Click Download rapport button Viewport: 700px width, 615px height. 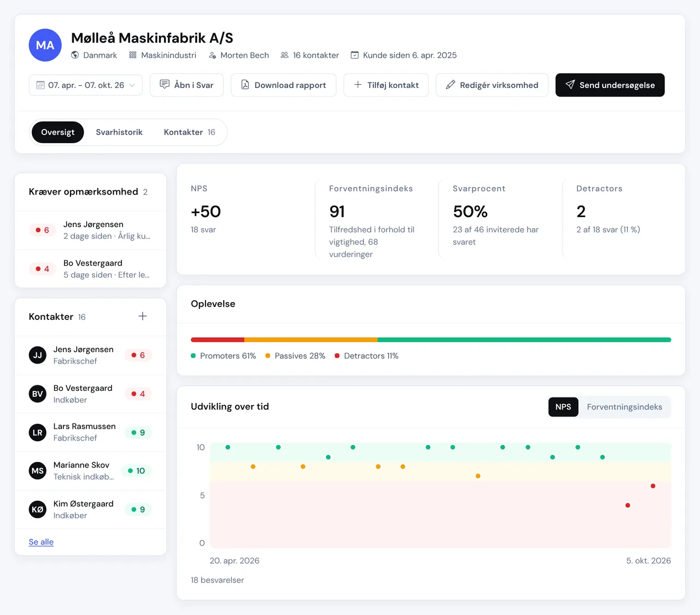[x=284, y=85]
